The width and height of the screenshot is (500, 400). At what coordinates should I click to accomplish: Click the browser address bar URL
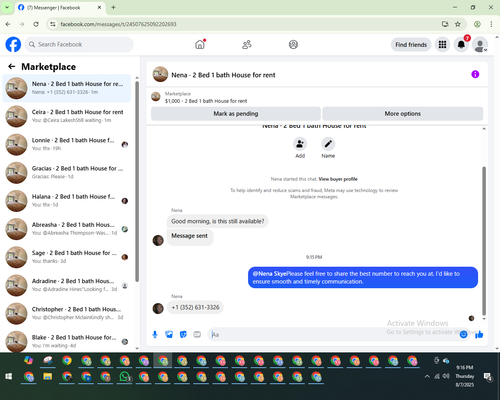tap(118, 24)
